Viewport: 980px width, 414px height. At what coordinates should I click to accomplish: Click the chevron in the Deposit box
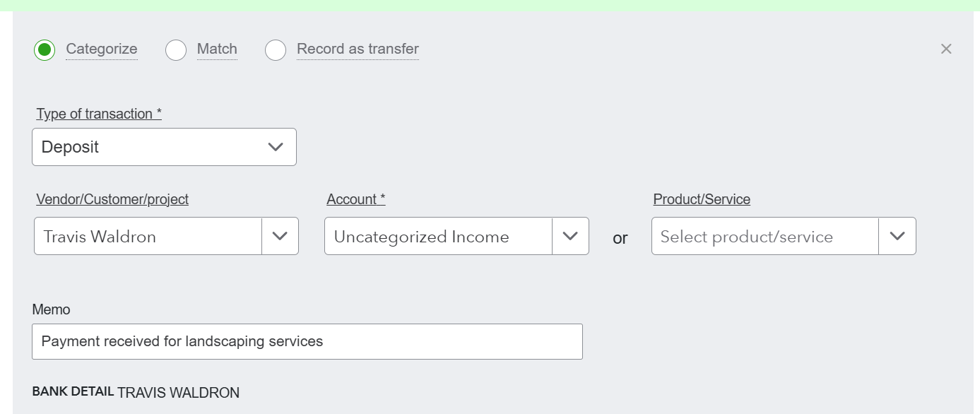click(276, 147)
